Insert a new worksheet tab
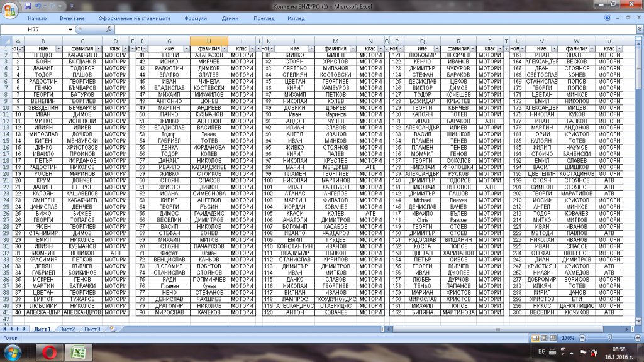 [x=113, y=329]
